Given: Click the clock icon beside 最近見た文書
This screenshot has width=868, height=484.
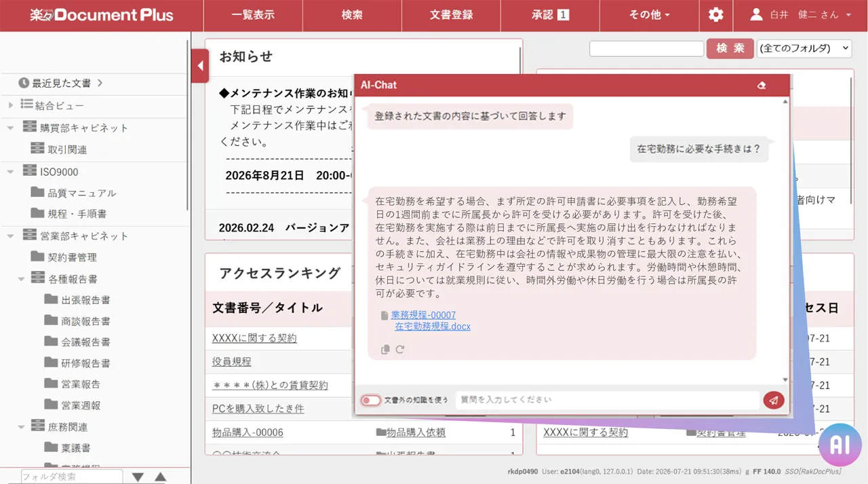Looking at the screenshot, I should pyautogui.click(x=24, y=83).
